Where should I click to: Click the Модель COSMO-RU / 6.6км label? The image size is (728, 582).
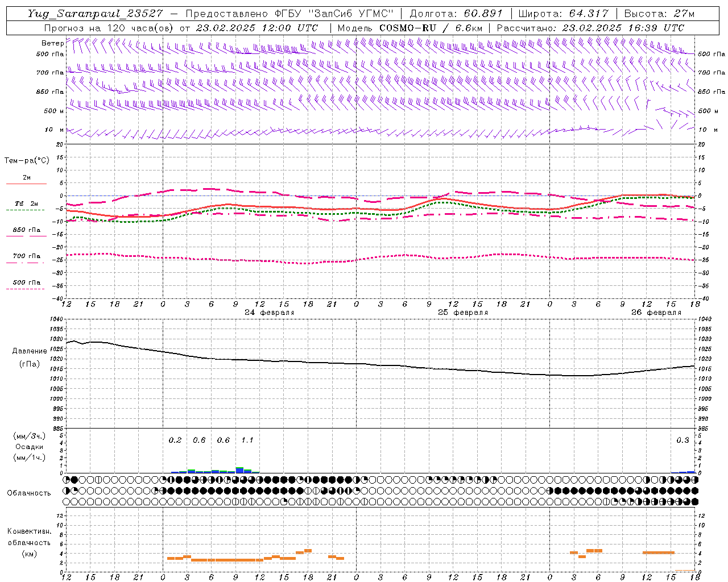409,28
